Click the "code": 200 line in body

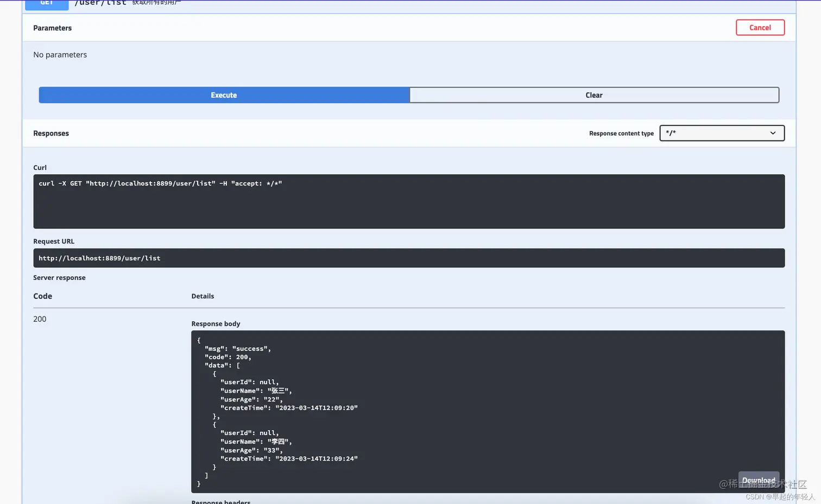click(228, 357)
